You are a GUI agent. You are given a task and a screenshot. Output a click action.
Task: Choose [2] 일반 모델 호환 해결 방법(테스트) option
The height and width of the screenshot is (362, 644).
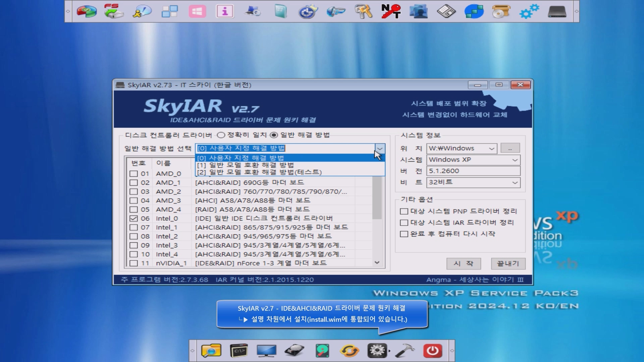click(259, 172)
